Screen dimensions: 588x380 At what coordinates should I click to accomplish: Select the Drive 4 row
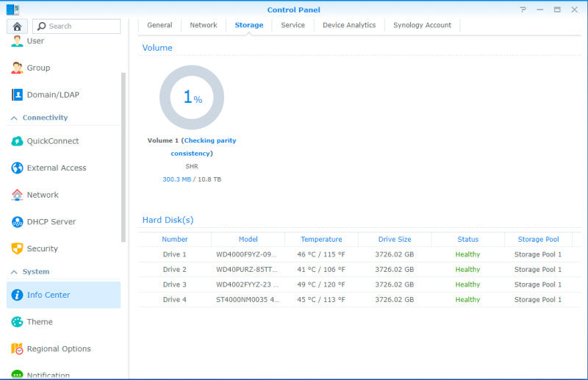(359, 299)
